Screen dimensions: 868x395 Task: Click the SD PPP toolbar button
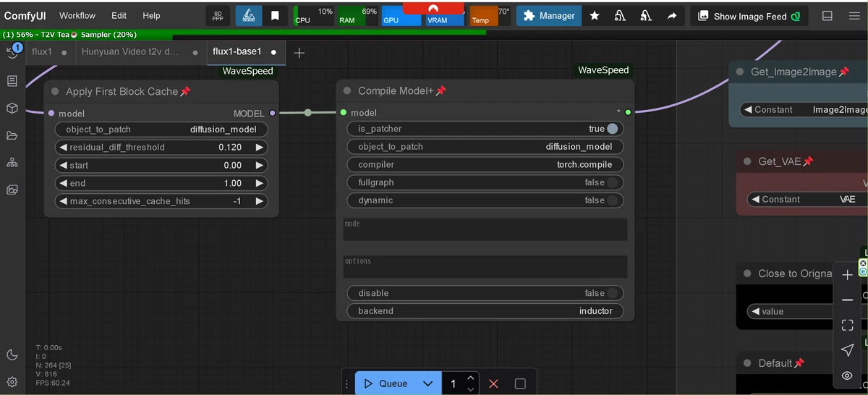(218, 15)
